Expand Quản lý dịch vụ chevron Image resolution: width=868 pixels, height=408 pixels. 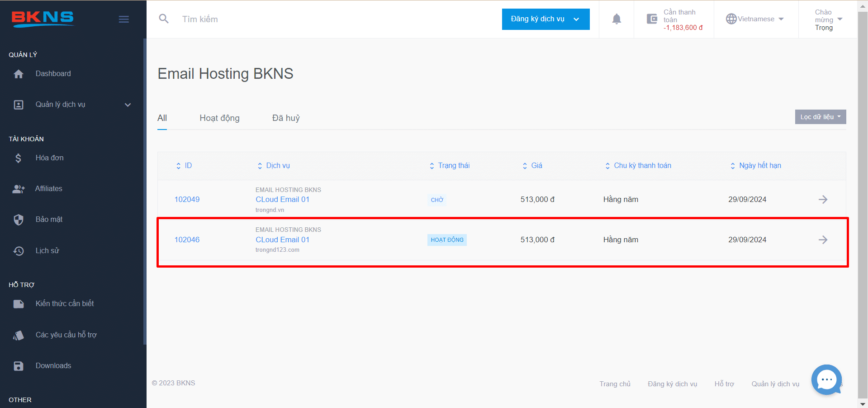click(128, 105)
